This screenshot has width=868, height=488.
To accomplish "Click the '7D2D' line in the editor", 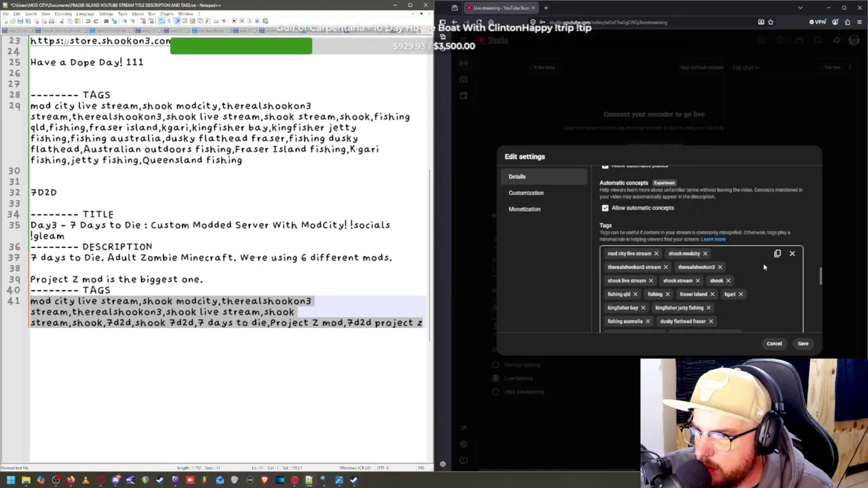I will point(43,192).
